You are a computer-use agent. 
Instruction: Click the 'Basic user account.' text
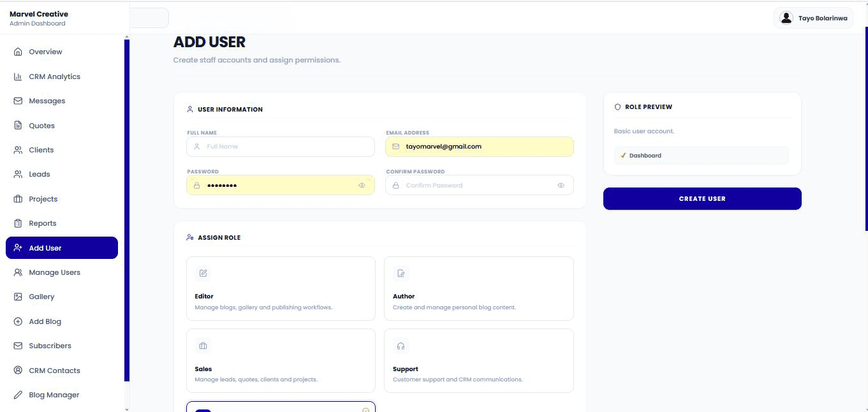tap(644, 131)
